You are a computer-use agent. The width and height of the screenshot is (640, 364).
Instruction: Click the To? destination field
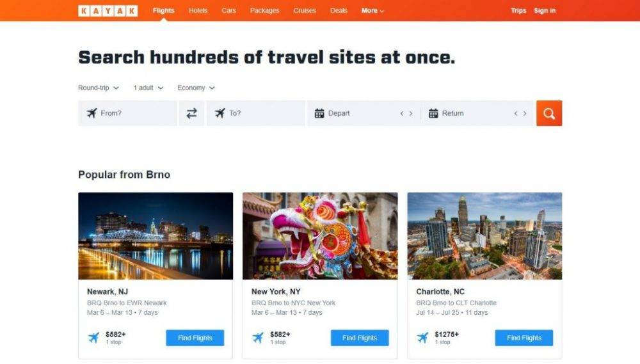[256, 113]
